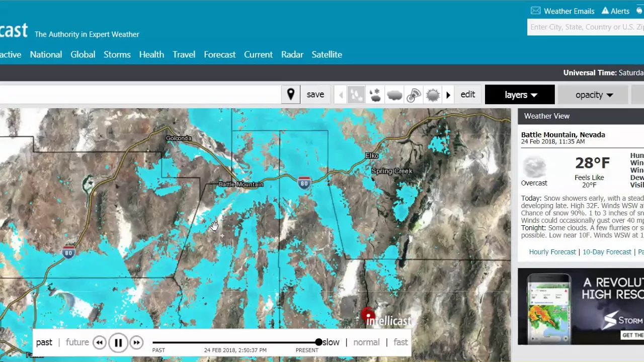This screenshot has width=644, height=362.
Task: Click the I-80 shield near Battle Mountain
Action: (x=304, y=183)
